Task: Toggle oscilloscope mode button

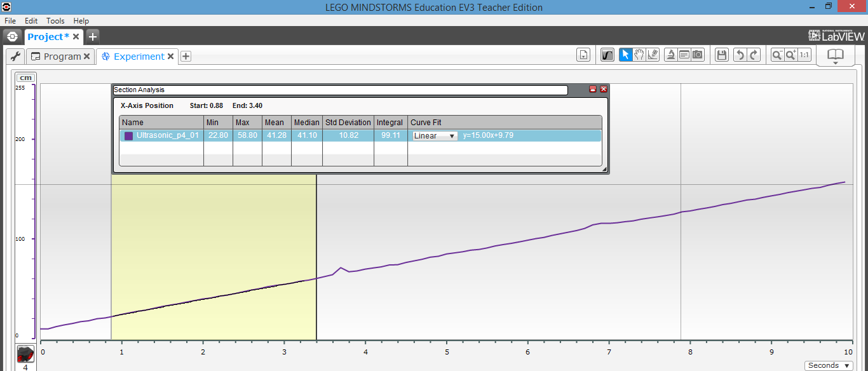Action: click(607, 55)
